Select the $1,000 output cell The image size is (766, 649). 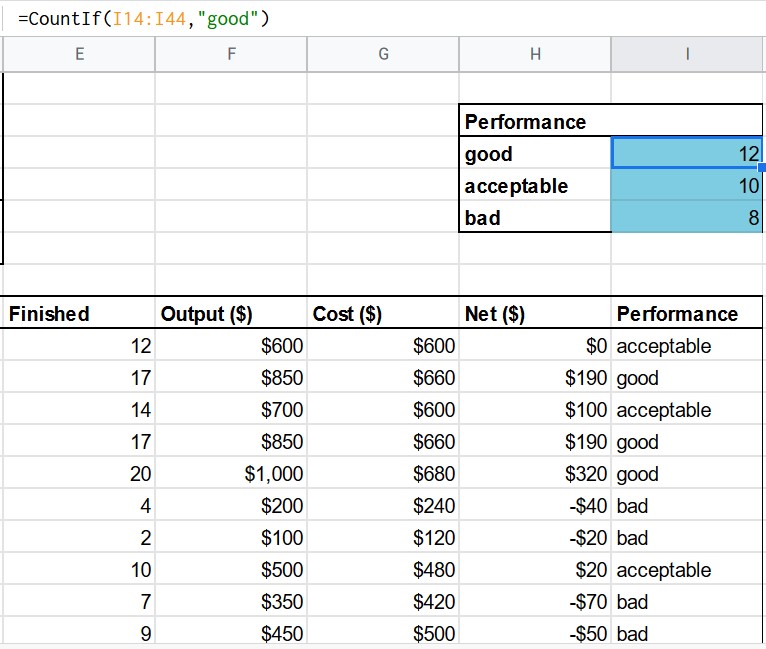pos(231,474)
